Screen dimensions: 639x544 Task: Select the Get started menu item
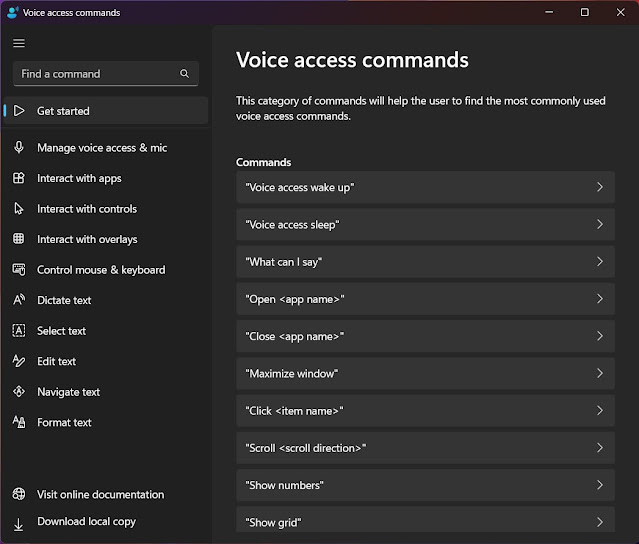[x=63, y=111]
